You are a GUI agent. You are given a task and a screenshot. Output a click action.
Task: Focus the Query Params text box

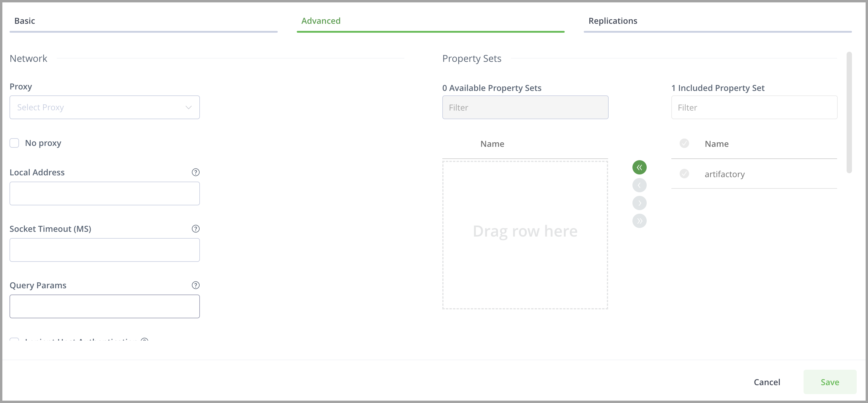coord(105,306)
